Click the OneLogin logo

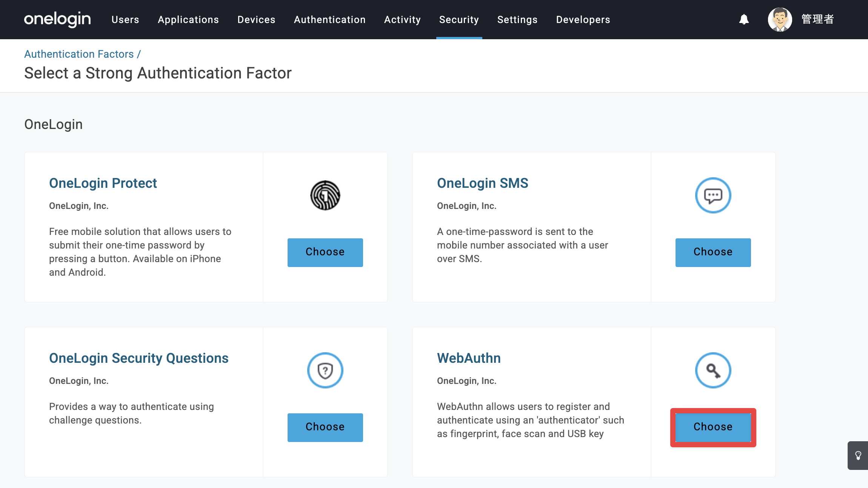pos(57,19)
